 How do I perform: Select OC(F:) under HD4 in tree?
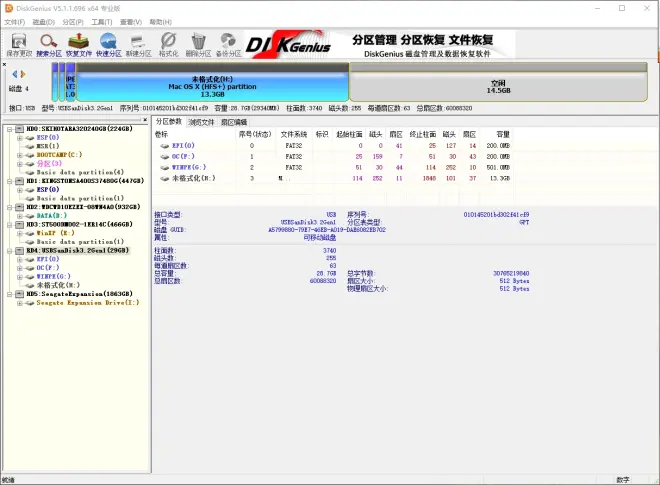pos(48,268)
